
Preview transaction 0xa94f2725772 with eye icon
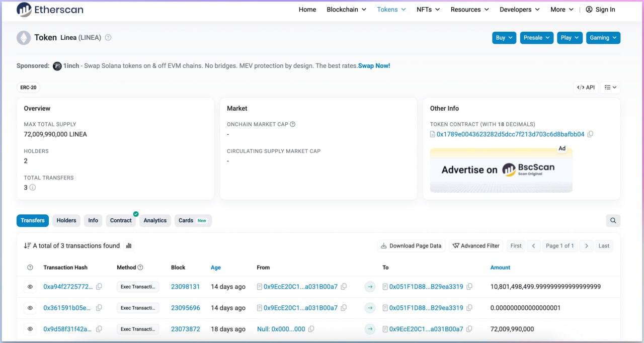coord(30,287)
